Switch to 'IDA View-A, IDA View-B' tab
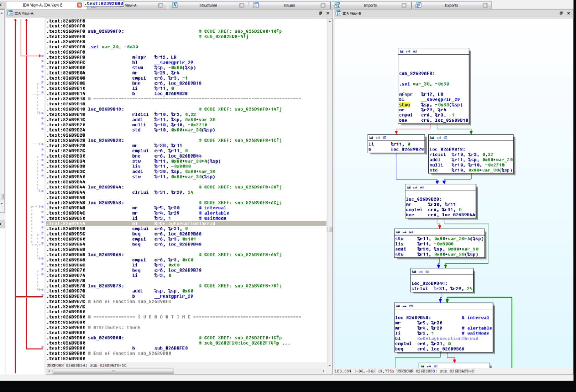Screen dimensions: 576x392 tap(42, 5)
